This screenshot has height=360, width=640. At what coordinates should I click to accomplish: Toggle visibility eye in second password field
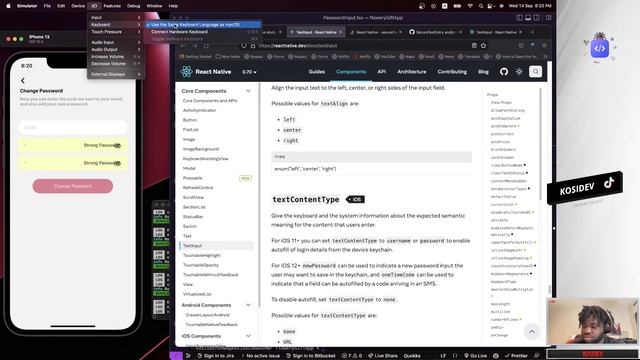click(118, 163)
